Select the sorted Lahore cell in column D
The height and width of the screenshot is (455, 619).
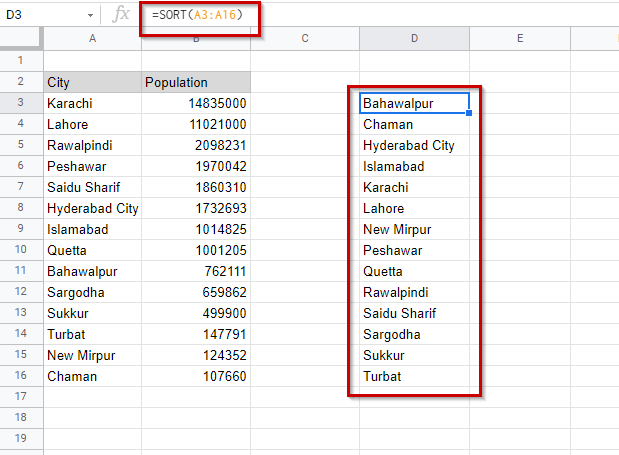pyautogui.click(x=414, y=208)
